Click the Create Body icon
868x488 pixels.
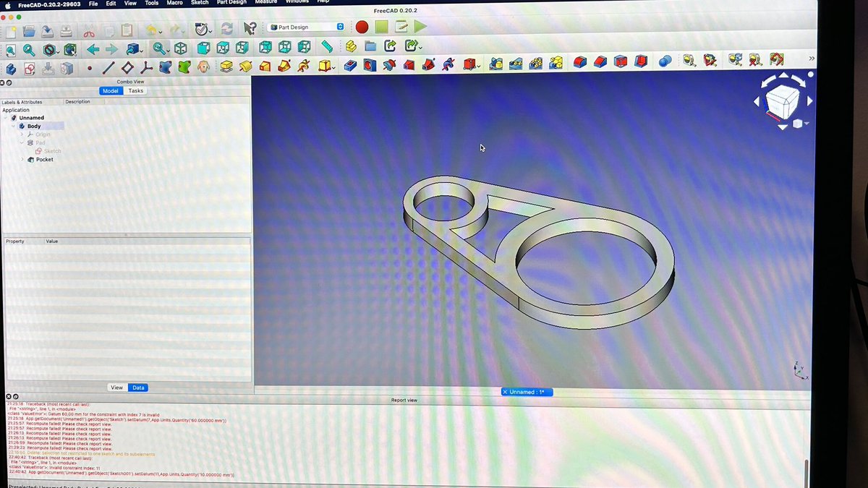pyautogui.click(x=10, y=69)
